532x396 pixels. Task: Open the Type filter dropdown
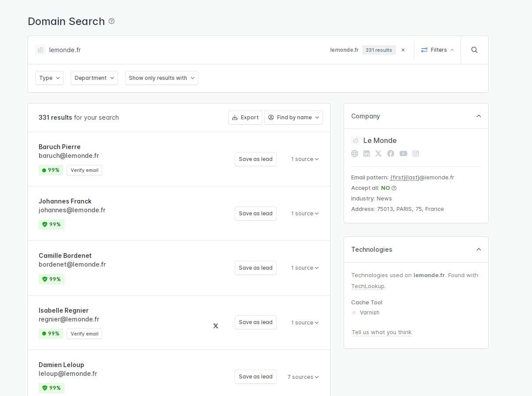[49, 78]
